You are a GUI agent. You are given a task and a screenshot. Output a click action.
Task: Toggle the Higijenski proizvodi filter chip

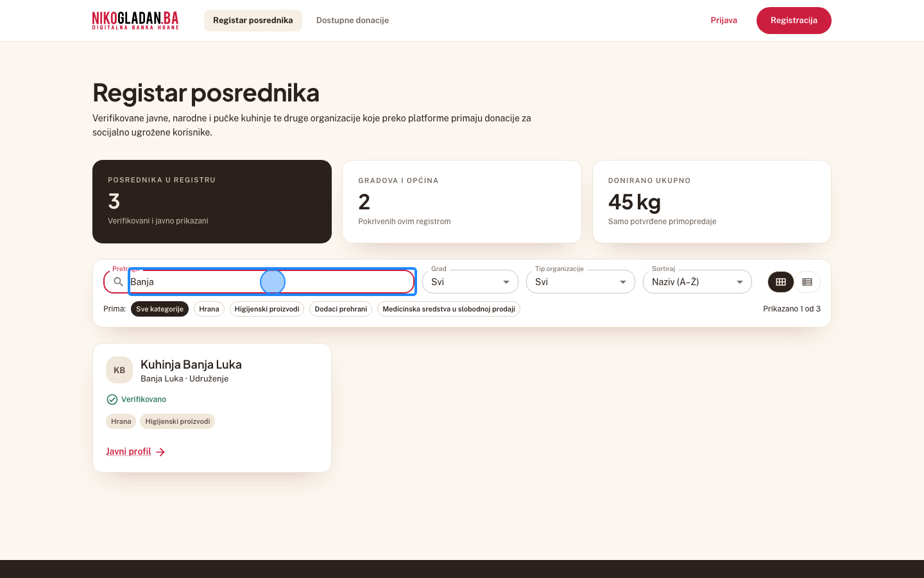(x=267, y=309)
